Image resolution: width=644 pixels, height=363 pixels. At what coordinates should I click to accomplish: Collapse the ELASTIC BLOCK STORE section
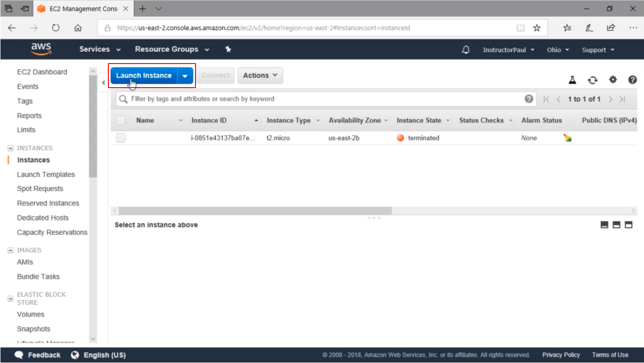(10, 298)
